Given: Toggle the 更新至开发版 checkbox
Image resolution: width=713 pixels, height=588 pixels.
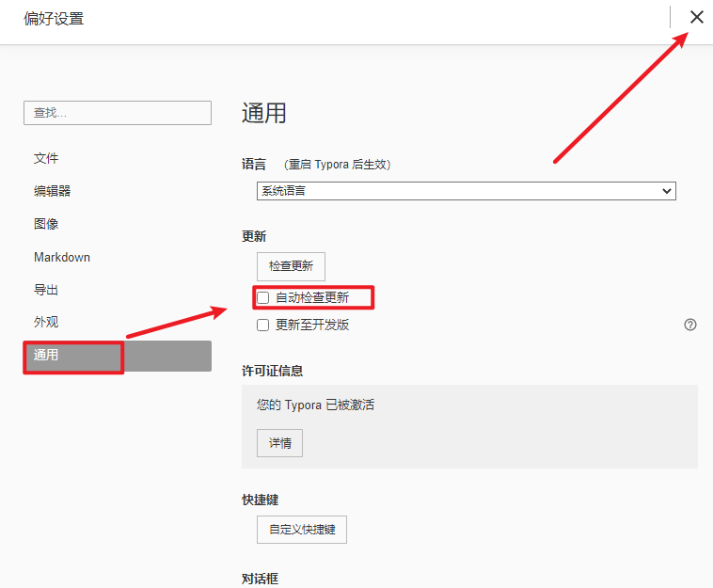Looking at the screenshot, I should point(263,326).
